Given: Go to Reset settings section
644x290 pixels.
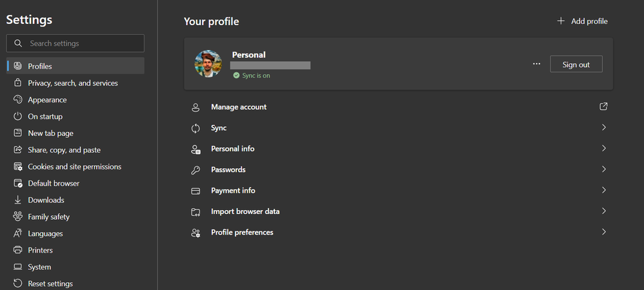Looking at the screenshot, I should click(50, 284).
